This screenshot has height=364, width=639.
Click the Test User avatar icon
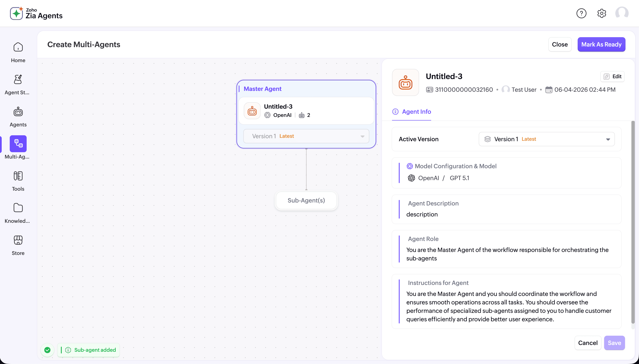coord(506,89)
